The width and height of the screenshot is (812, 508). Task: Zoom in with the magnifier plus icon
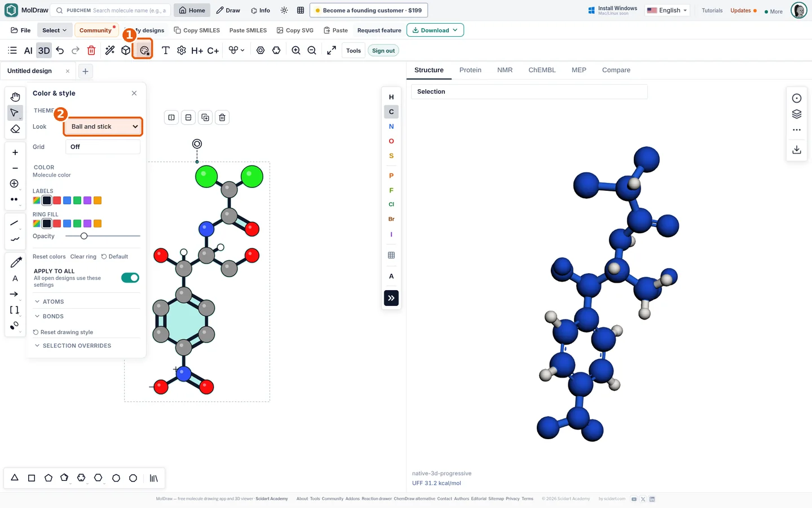point(296,50)
